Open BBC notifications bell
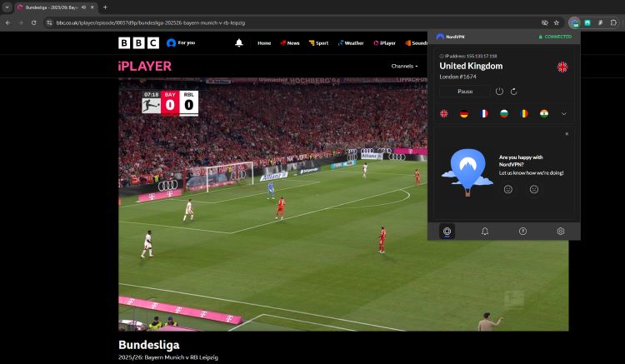 (239, 42)
